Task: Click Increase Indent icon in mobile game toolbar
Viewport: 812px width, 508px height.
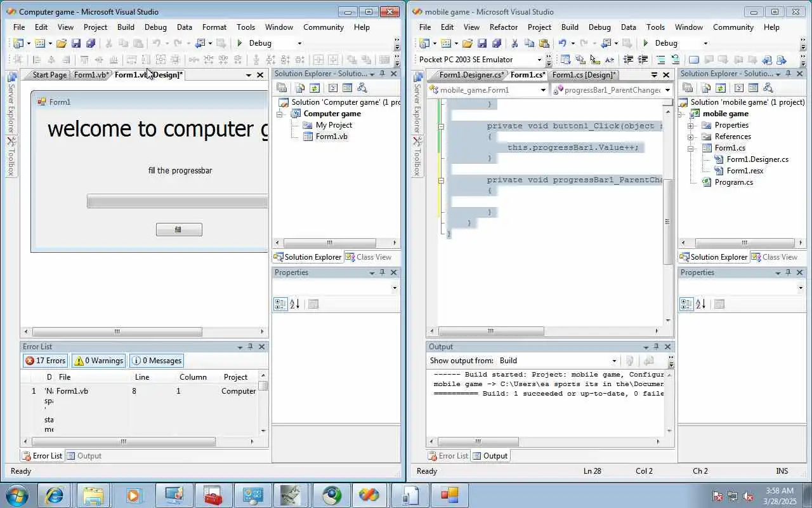Action: click(x=643, y=60)
